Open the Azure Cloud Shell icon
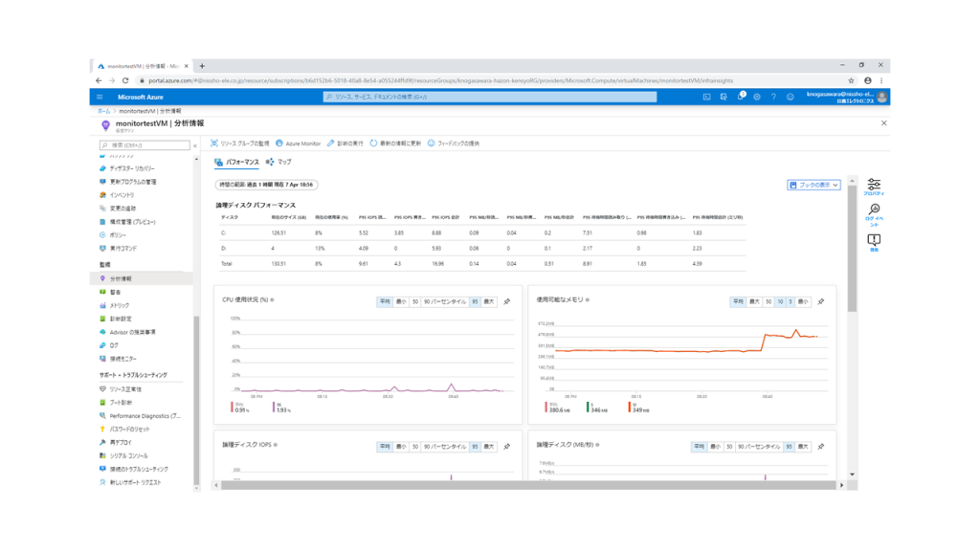The width and height of the screenshot is (980, 551). tap(707, 97)
